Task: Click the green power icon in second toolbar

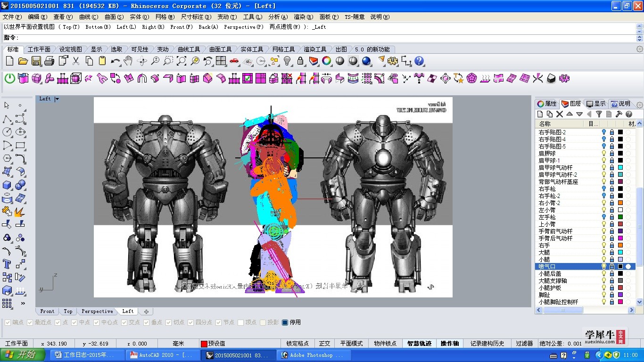Action: [9, 78]
